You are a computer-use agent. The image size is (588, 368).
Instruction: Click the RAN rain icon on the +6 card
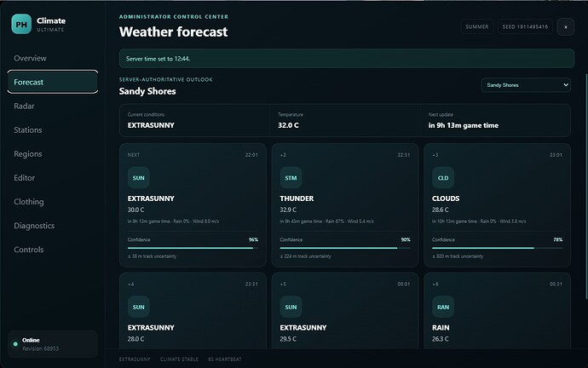click(x=443, y=307)
